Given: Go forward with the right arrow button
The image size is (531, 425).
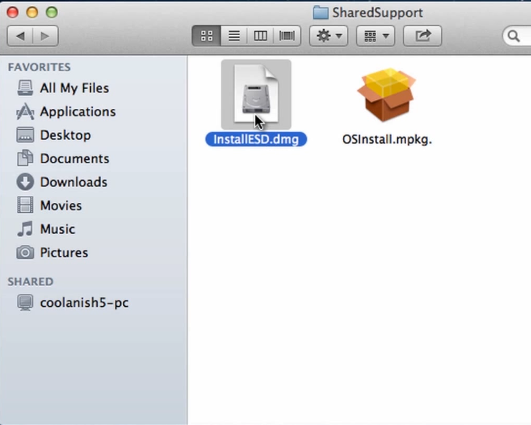Looking at the screenshot, I should [x=45, y=36].
